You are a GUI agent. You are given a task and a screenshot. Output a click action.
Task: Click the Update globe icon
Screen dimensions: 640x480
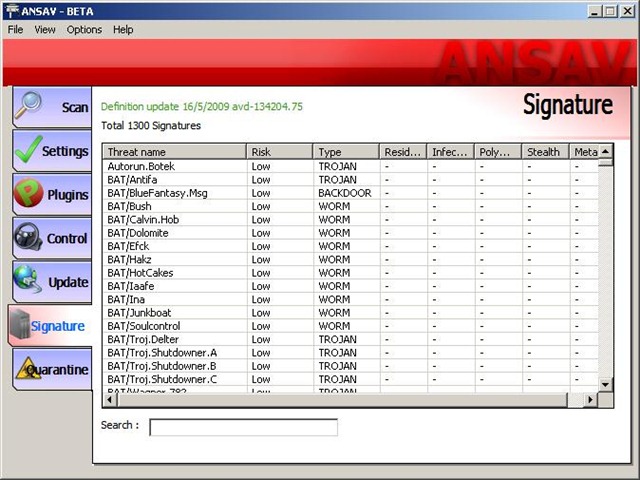tap(30, 282)
